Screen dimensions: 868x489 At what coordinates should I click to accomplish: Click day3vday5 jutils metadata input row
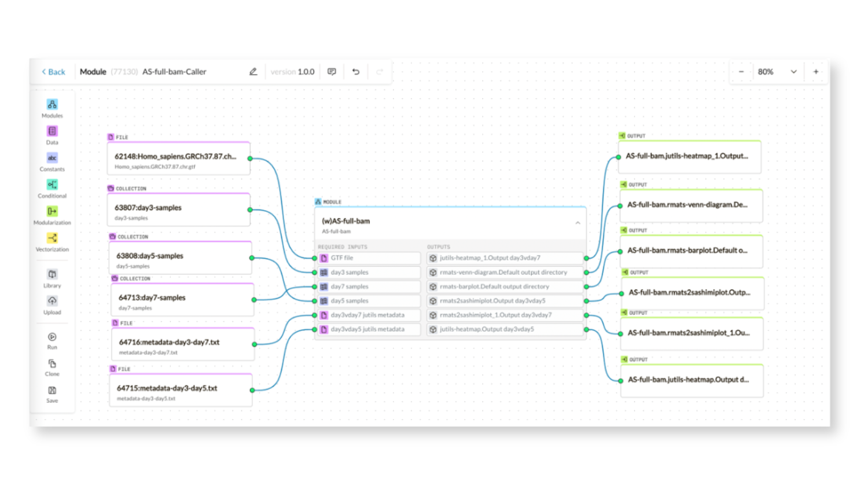[369, 329]
